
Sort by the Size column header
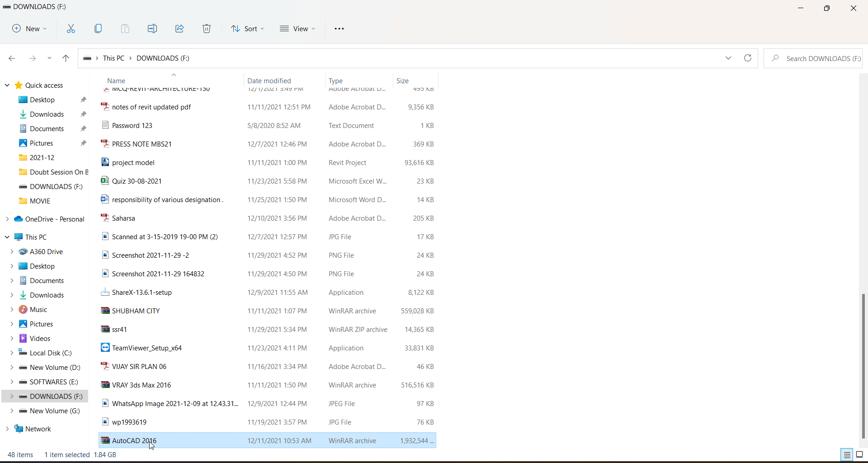pyautogui.click(x=402, y=81)
